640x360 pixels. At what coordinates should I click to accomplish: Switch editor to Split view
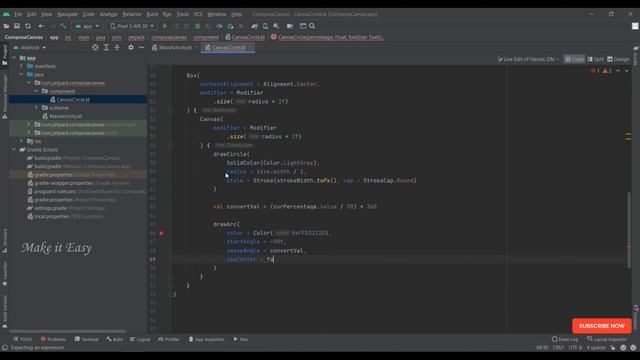point(596,59)
